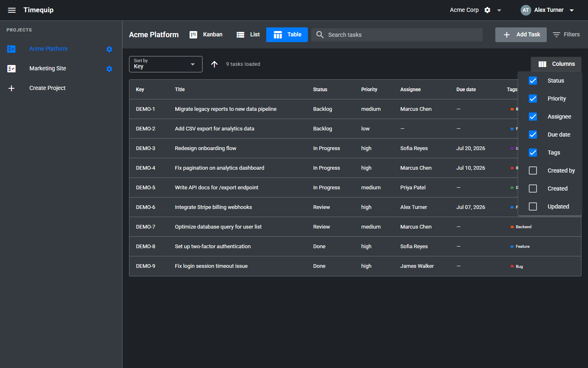Image resolution: width=588 pixels, height=368 pixels.
Task: Click the Bug tag on DEMO-9
Action: 517,266
